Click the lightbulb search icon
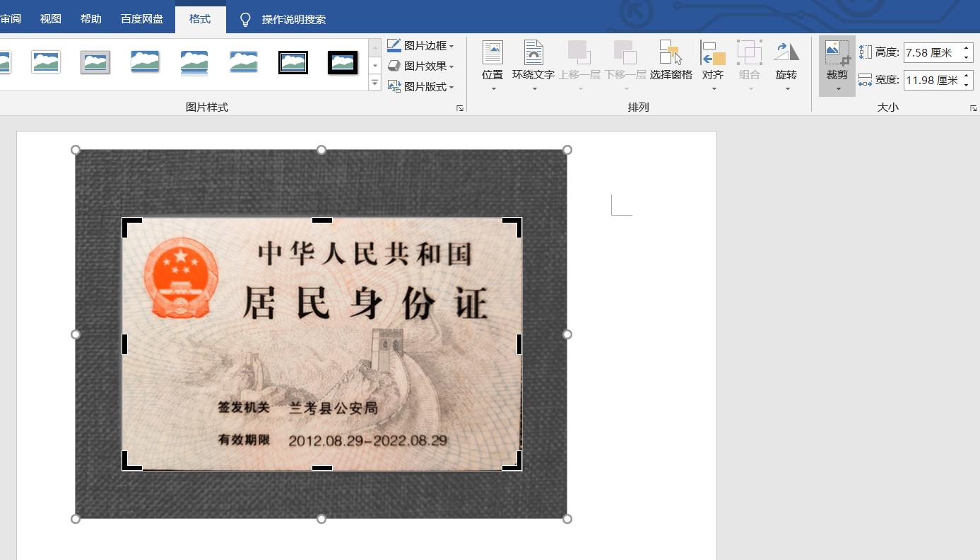This screenshot has height=560, width=980. [x=245, y=19]
